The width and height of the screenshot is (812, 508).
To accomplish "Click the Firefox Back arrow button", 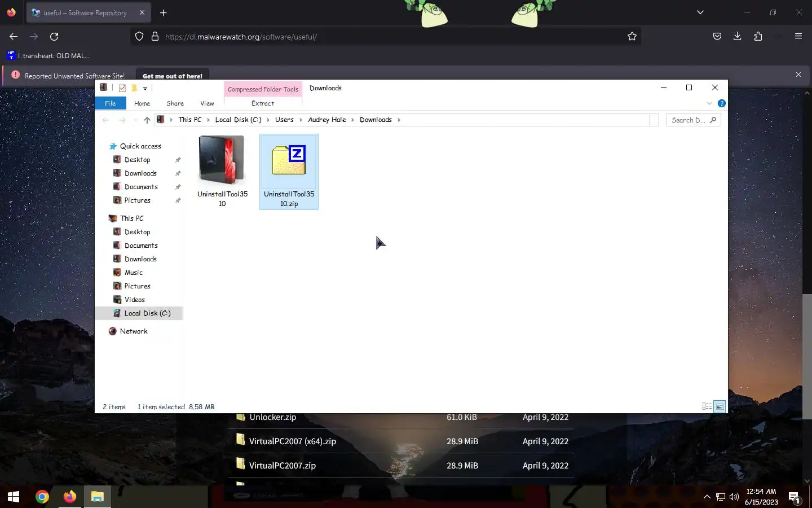I will coord(14,36).
